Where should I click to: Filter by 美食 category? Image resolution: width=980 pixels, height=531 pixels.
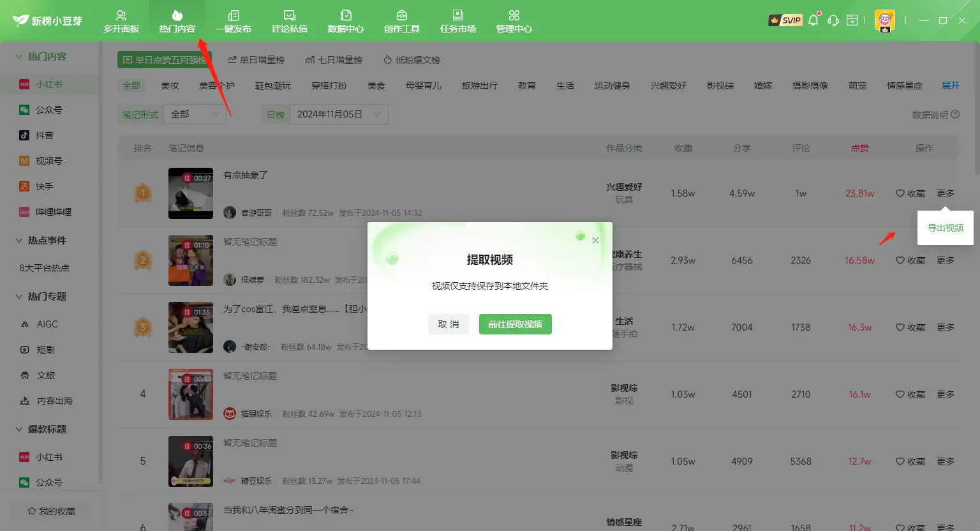click(376, 86)
